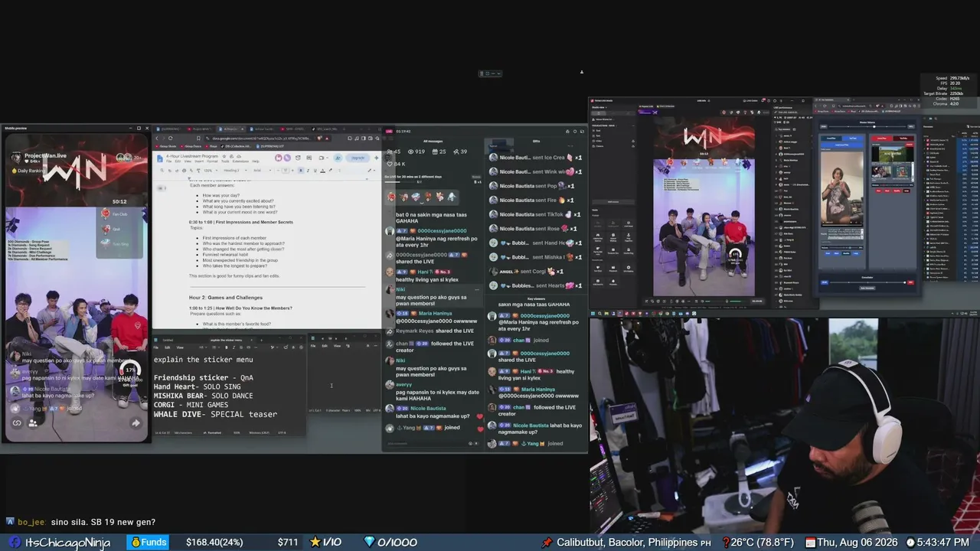Adjust the Crossfader slider
Viewport: 980px width, 551px height.
867,282
